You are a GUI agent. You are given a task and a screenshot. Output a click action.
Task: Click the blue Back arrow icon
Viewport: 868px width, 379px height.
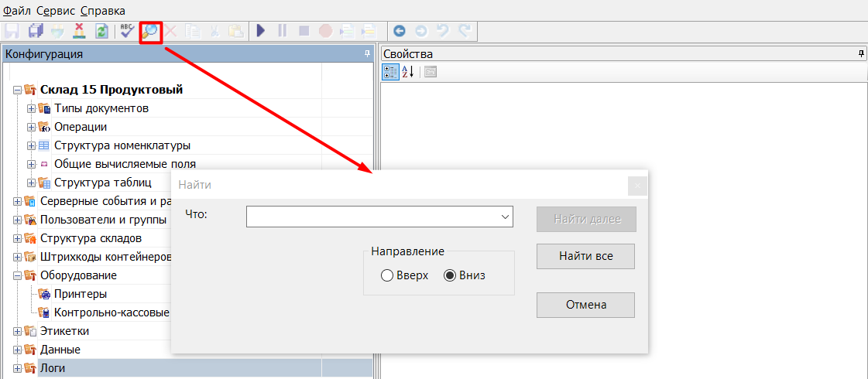[399, 31]
